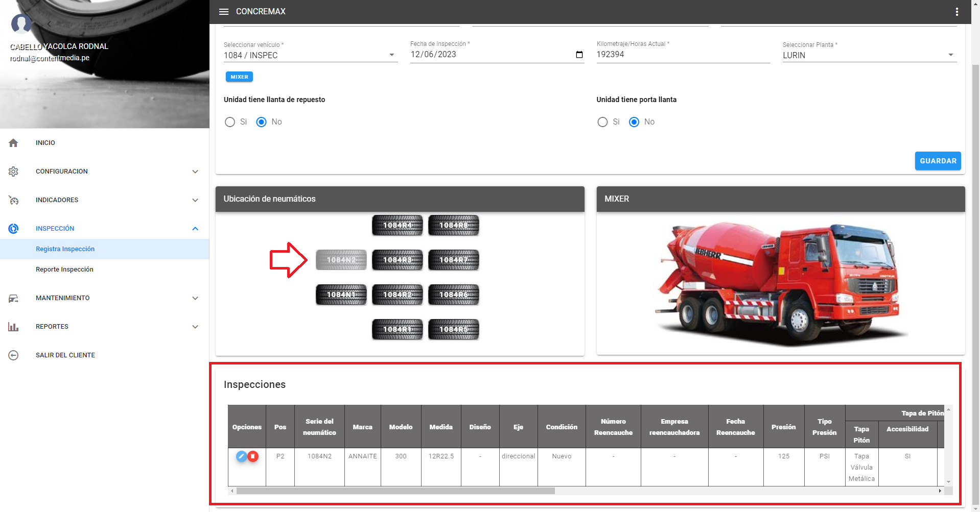Select Si for llanta de repuesto

tap(230, 122)
